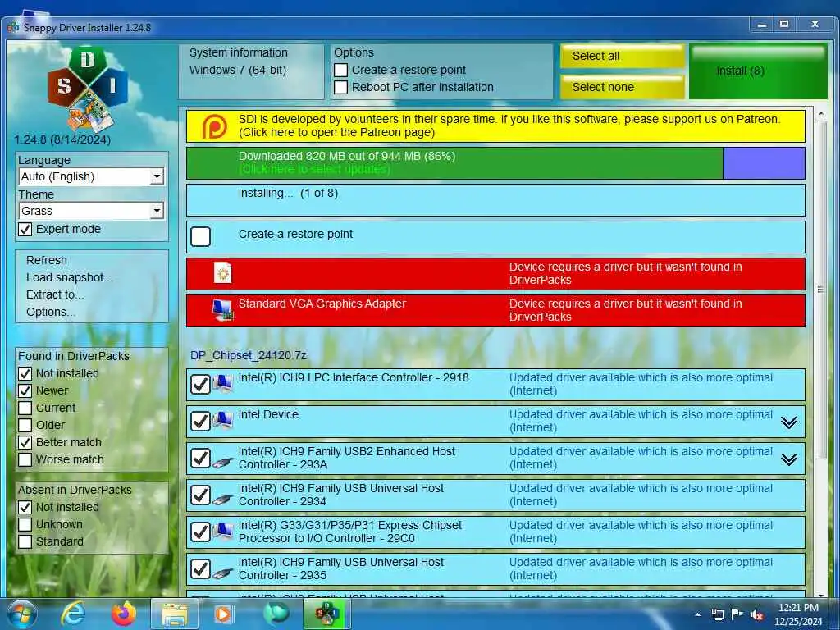This screenshot has width=840, height=630.
Task: Click the version text 1.24.8 (8/14/2024)
Action: pos(62,139)
